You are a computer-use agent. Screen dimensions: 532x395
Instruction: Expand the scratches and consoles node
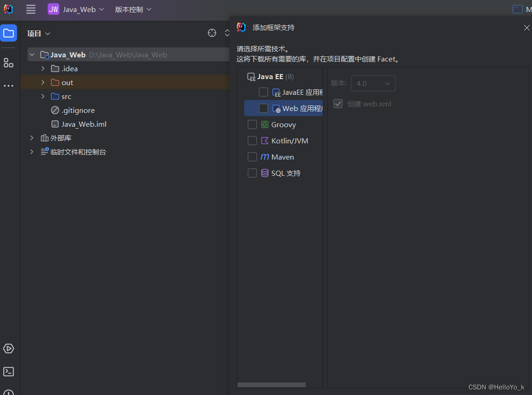[x=32, y=152]
